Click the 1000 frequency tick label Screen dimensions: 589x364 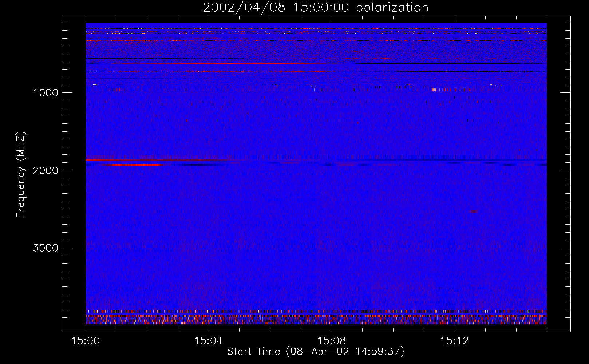[46, 93]
